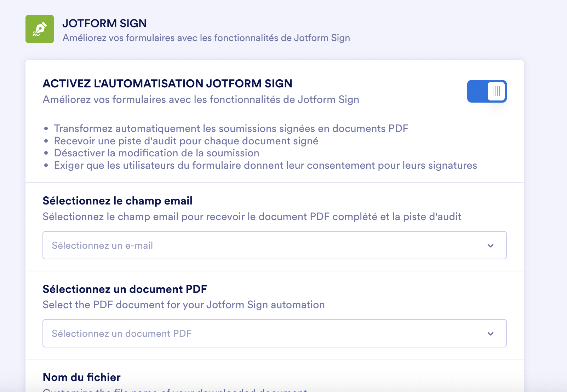Click the "Transformez automatiquement les soumissions" bullet

coord(231,128)
